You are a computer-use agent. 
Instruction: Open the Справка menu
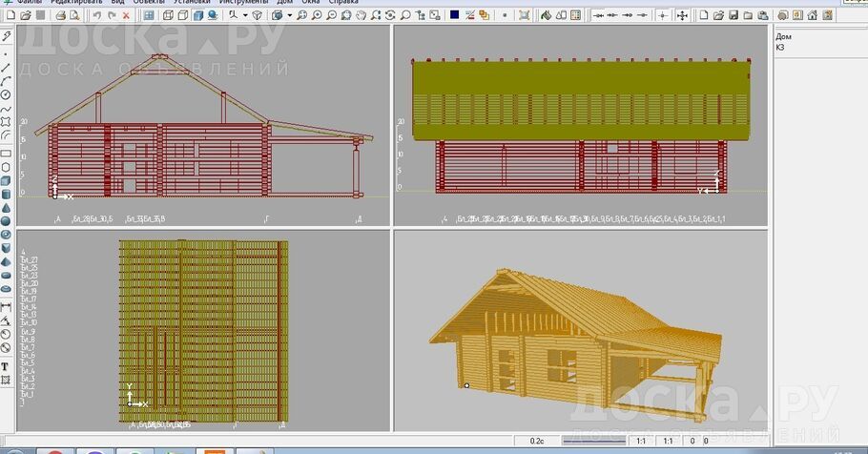pos(343,2)
